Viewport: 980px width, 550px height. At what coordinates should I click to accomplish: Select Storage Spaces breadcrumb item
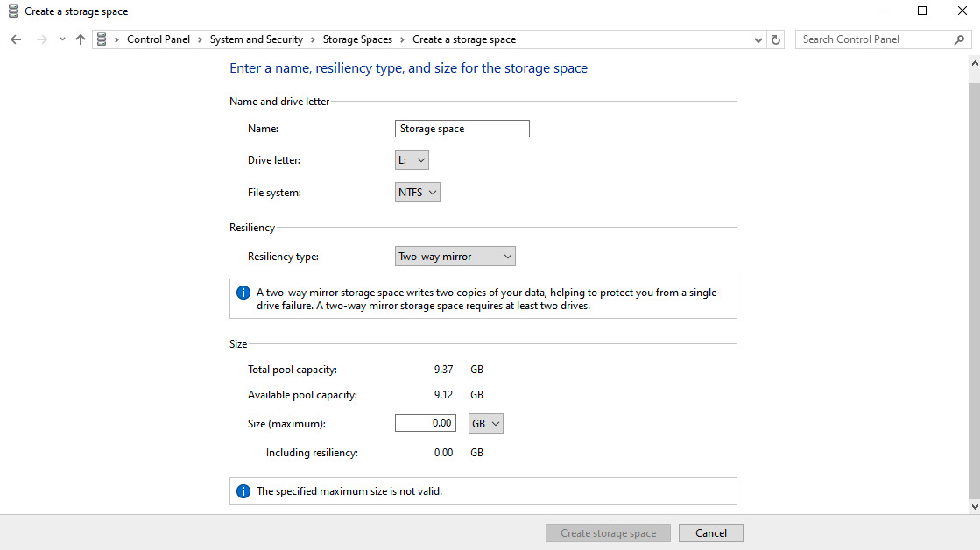coord(356,39)
